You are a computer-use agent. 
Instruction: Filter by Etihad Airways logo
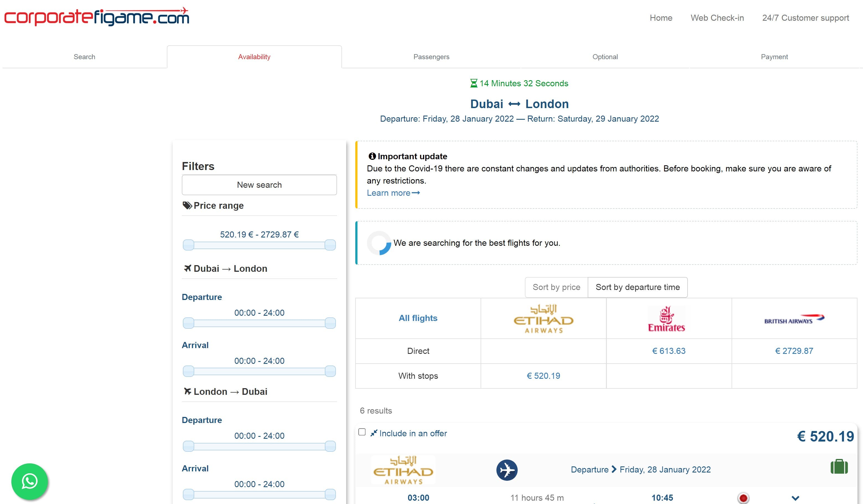[x=543, y=318]
